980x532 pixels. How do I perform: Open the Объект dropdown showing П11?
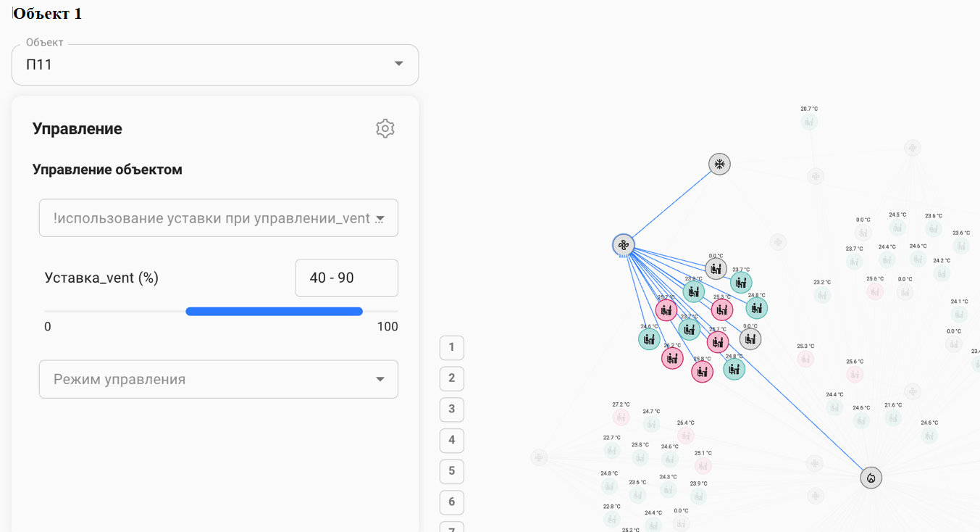pos(215,65)
